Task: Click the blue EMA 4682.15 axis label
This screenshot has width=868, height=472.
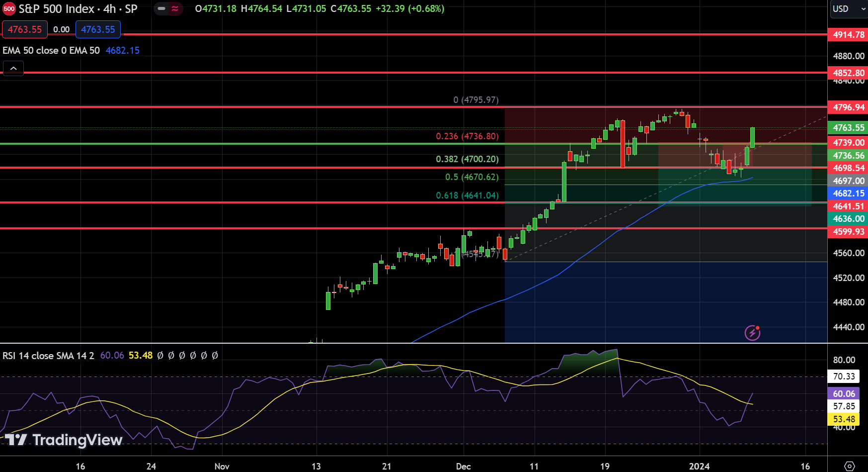Action: coord(848,193)
